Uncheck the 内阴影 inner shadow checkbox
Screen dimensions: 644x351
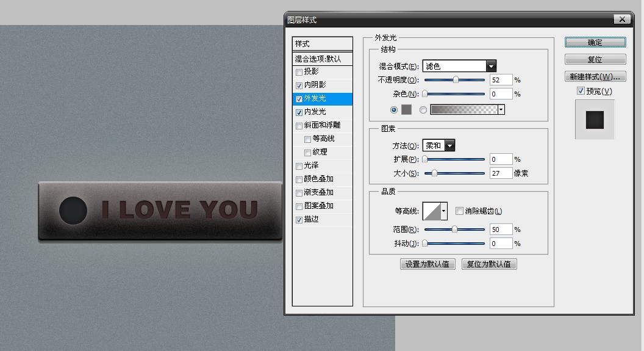pyautogui.click(x=299, y=85)
